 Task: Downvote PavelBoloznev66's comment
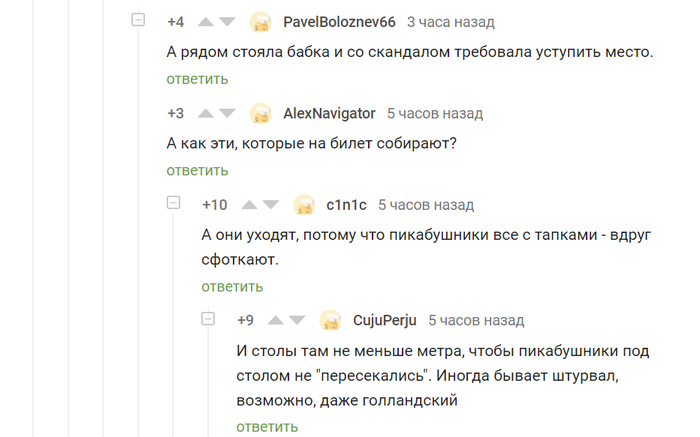(x=227, y=21)
